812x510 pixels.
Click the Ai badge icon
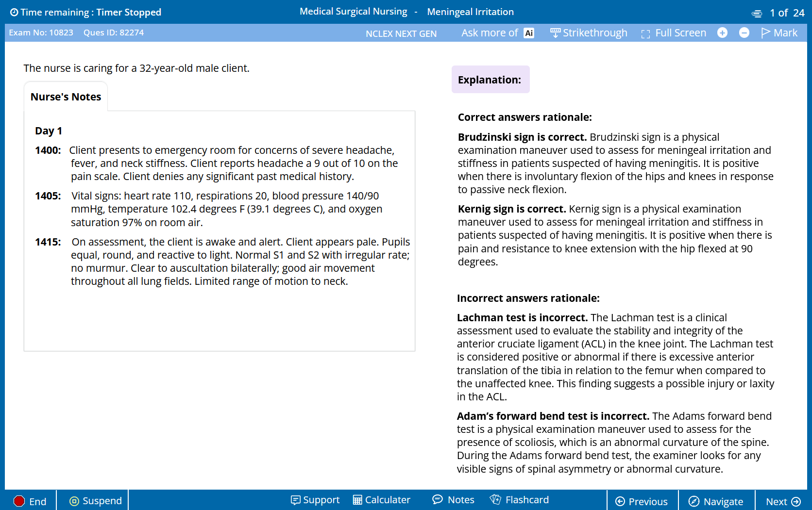coord(529,33)
